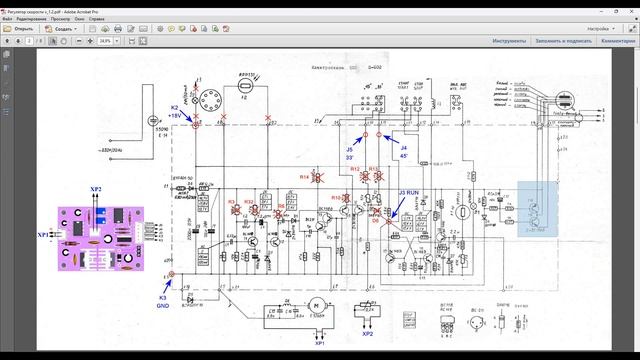Screen dimensions: 640x360
Task: Open bookmarks panel in left sidebar
Action: tap(7, 68)
